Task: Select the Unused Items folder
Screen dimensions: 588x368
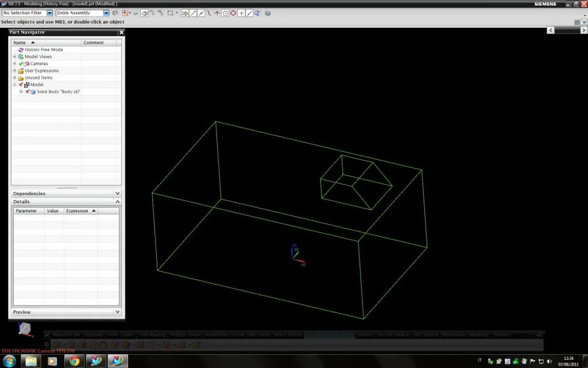Action: (38, 78)
